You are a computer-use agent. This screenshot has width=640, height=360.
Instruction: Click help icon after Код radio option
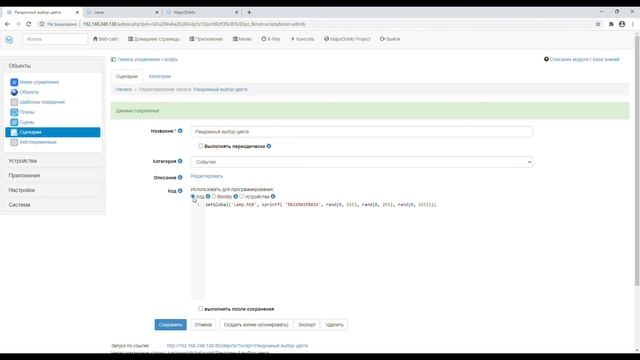point(208,197)
